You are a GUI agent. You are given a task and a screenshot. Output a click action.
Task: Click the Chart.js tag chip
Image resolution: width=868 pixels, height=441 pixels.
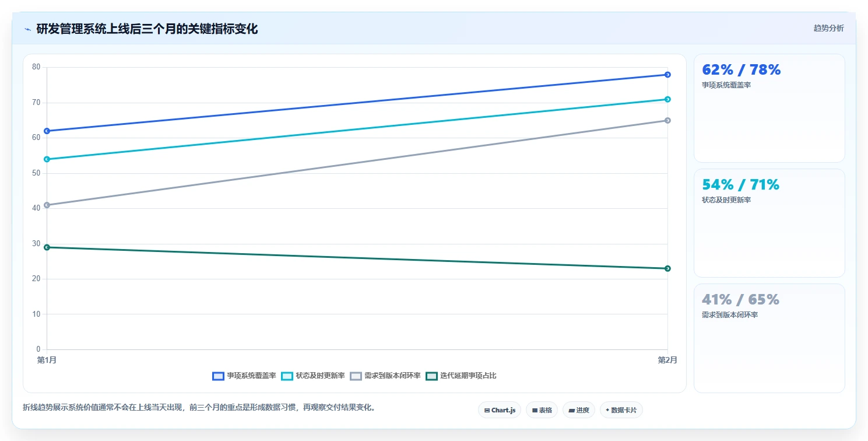click(500, 410)
